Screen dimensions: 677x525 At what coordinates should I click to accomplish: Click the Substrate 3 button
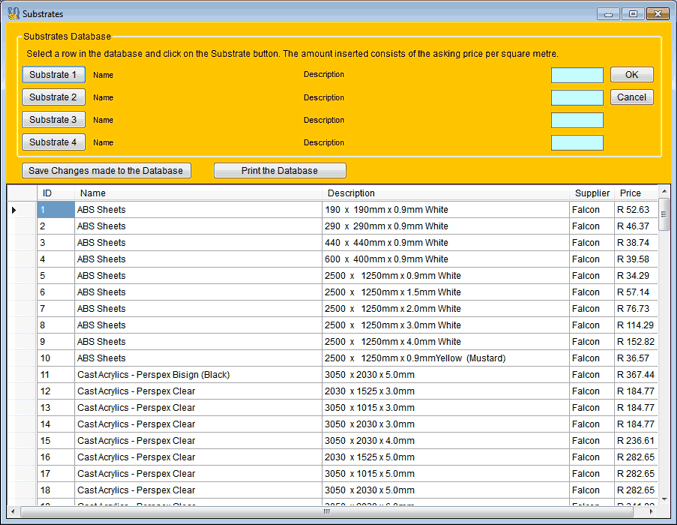point(54,120)
